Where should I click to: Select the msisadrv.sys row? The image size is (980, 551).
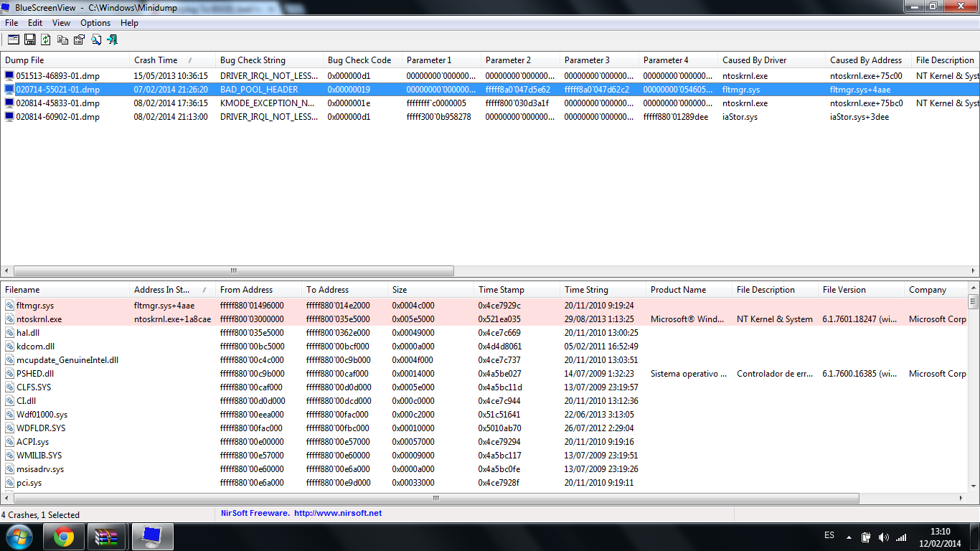point(484,469)
